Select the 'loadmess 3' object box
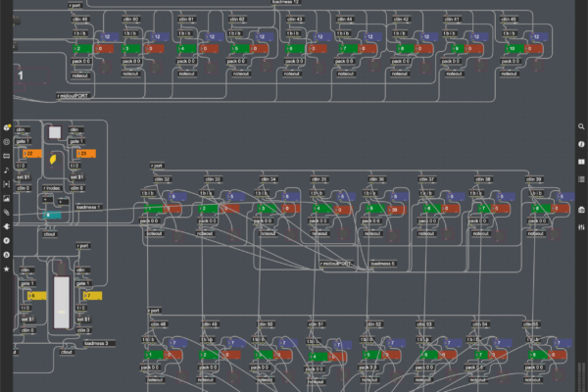Screen dimensions: 588x392 tap(100, 343)
